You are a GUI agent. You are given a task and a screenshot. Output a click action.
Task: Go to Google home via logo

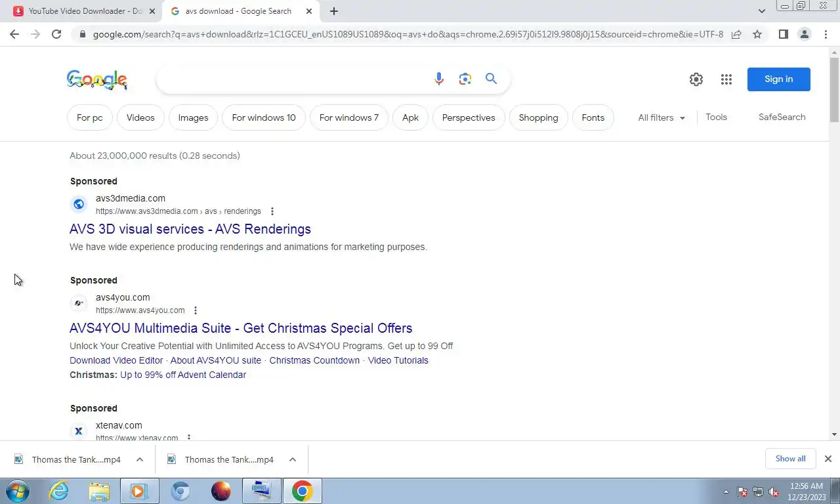coord(97,79)
